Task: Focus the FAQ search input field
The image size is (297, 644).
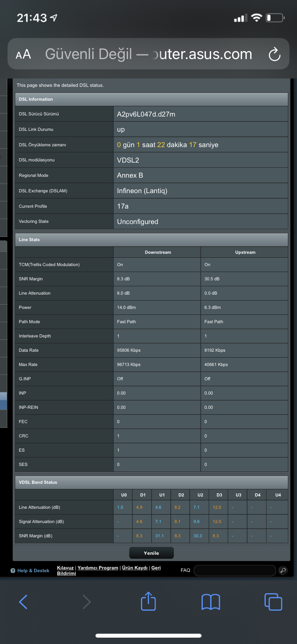Action: click(x=235, y=570)
